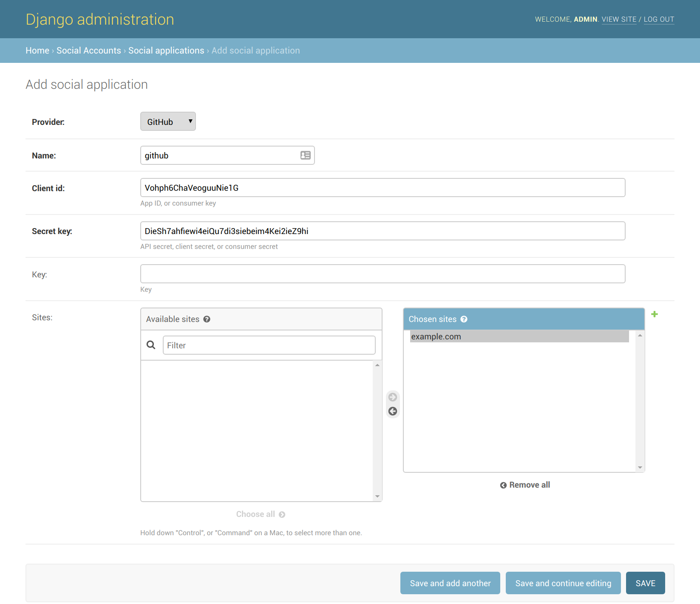Click the Client id label

(48, 188)
